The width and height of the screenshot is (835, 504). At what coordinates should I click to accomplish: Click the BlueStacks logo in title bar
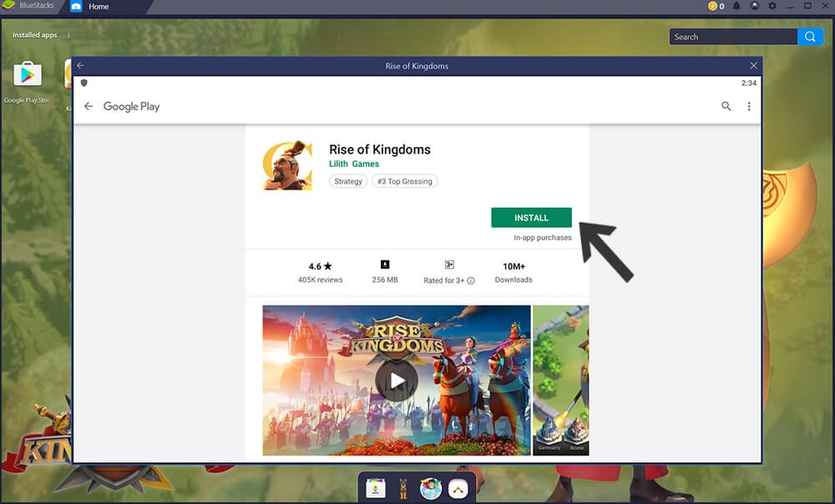point(8,5)
